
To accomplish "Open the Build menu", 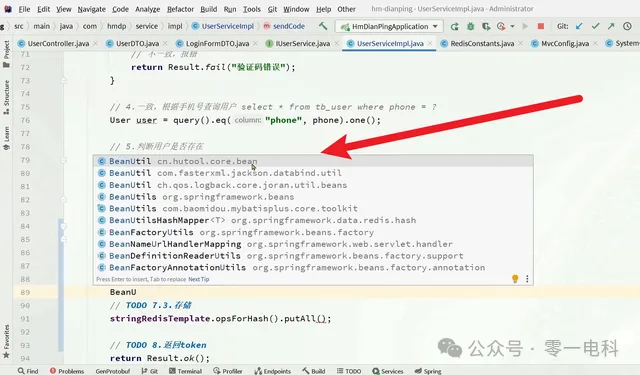I will (209, 9).
